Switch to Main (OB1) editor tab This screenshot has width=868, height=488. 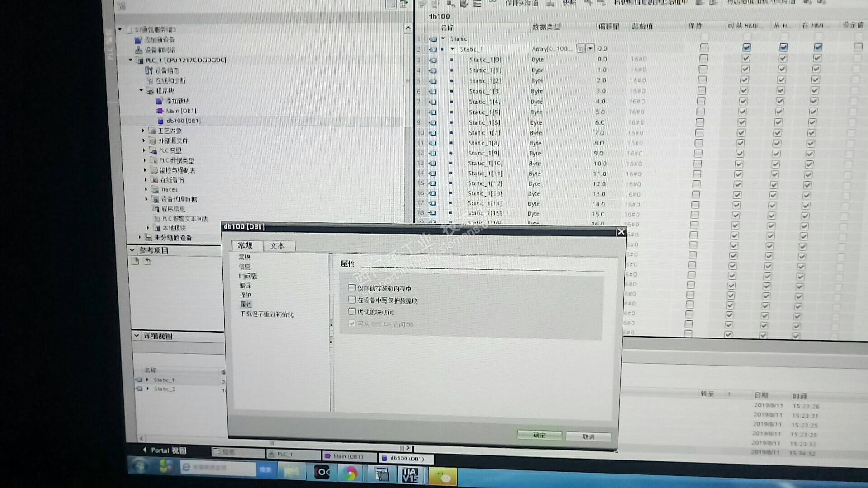tap(347, 456)
